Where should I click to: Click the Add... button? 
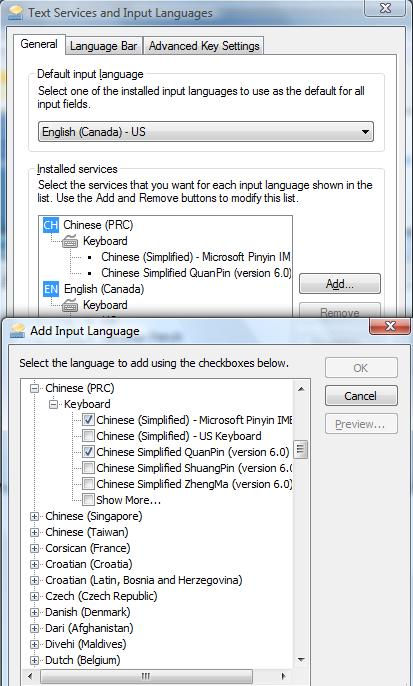340,284
